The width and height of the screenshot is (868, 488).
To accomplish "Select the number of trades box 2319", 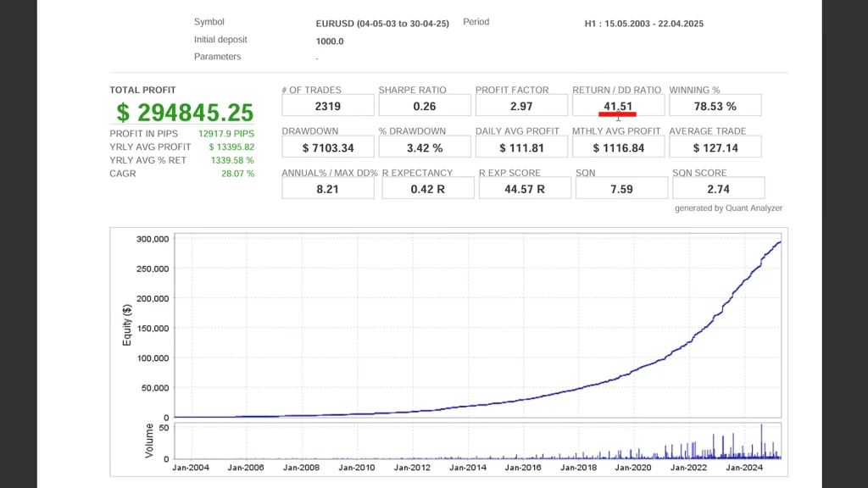I will pyautogui.click(x=327, y=106).
